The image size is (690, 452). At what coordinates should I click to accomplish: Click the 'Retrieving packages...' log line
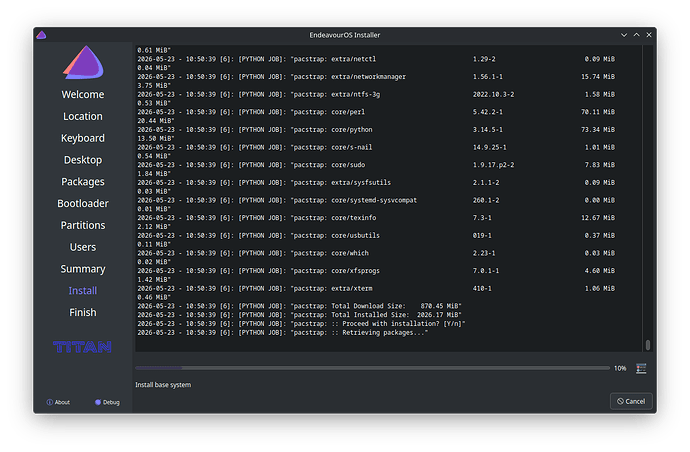[283, 332]
